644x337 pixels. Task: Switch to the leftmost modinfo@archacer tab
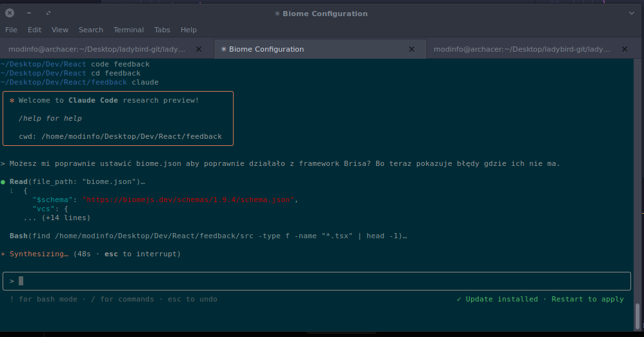(97, 49)
